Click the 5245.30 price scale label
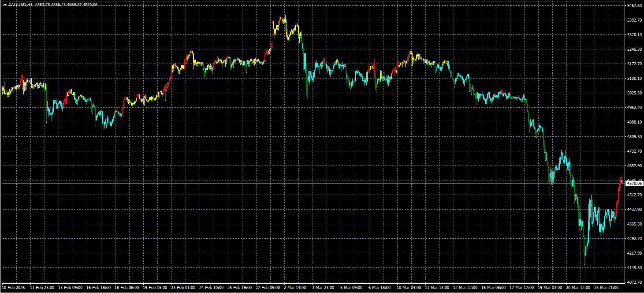The width and height of the screenshot is (644, 293). click(634, 49)
